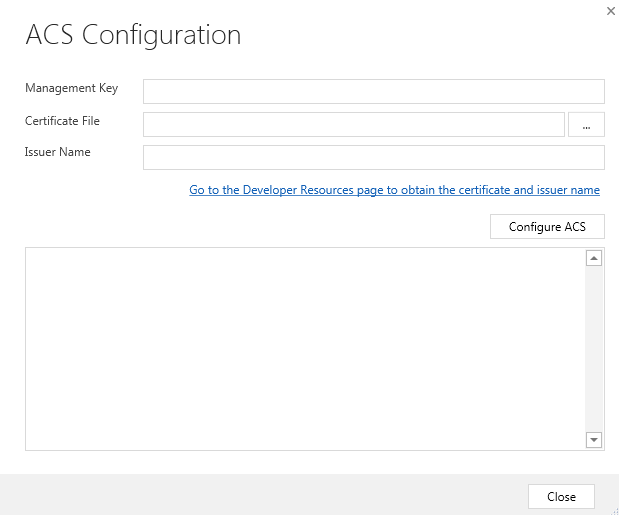Select the Issuer Name input box
Screen dimensions: 619x515
point(373,158)
